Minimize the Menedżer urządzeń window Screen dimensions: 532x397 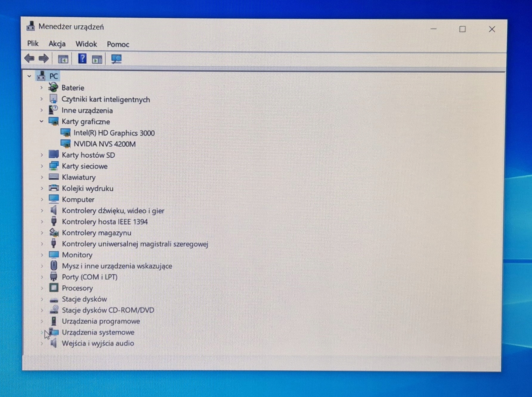pyautogui.click(x=434, y=29)
